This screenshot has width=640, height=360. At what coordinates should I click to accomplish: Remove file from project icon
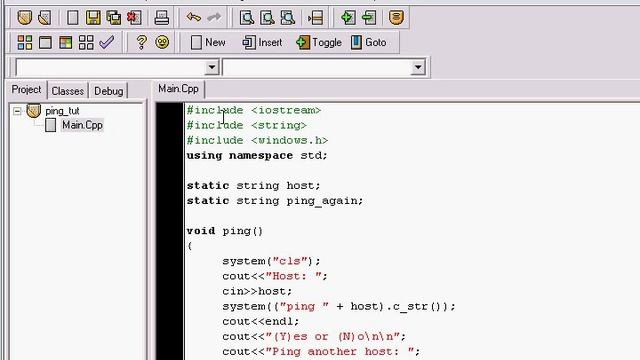tap(369, 18)
